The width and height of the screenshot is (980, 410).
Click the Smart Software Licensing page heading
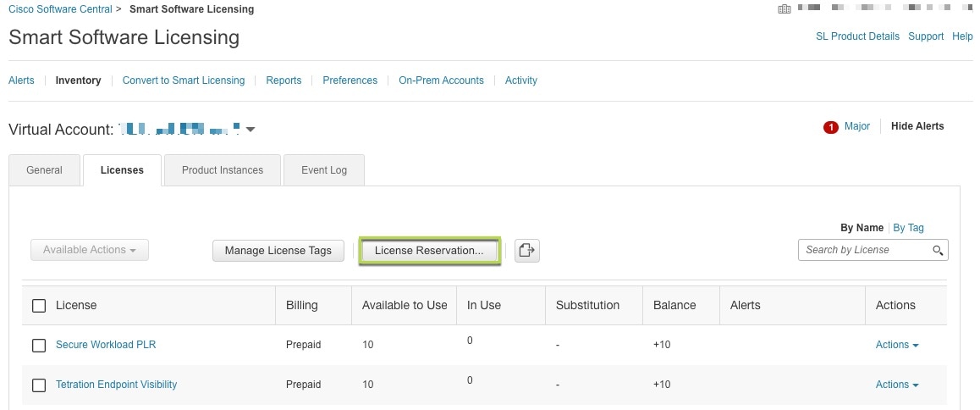click(x=124, y=37)
